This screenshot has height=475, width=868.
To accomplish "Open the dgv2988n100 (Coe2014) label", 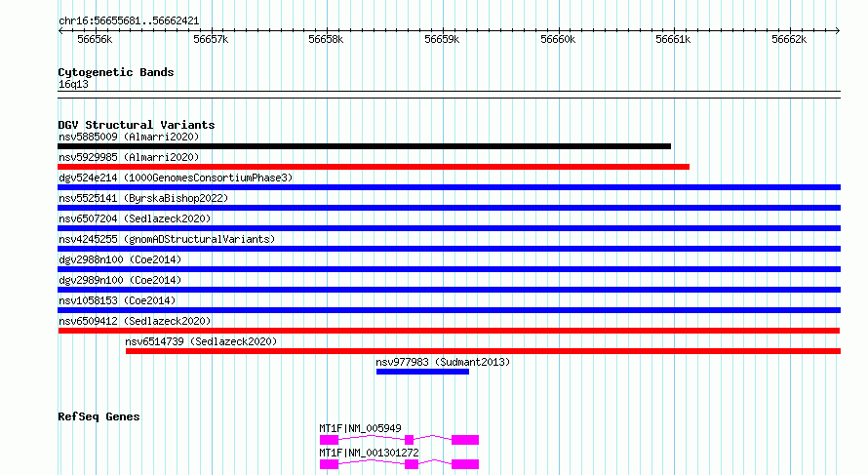I will click(x=120, y=259).
